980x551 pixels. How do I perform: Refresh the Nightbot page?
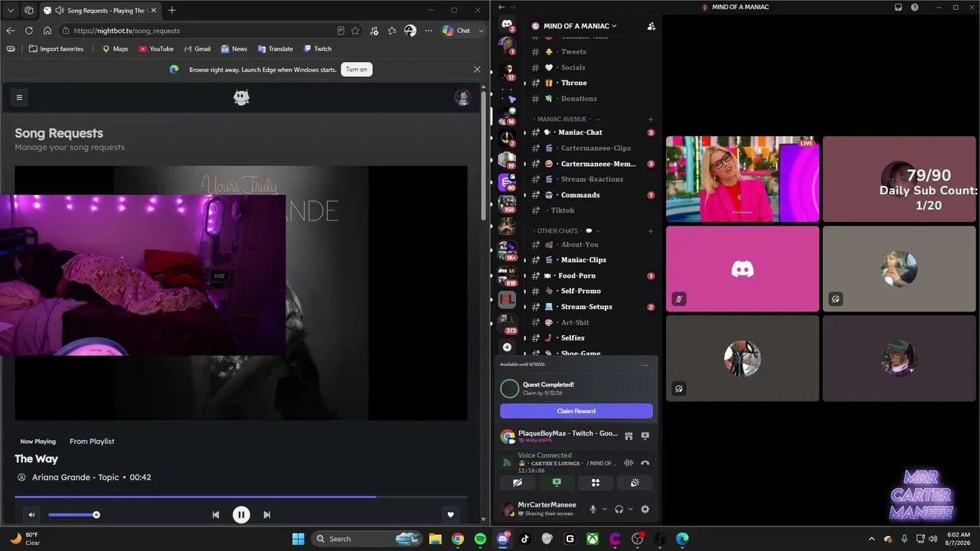(x=29, y=31)
